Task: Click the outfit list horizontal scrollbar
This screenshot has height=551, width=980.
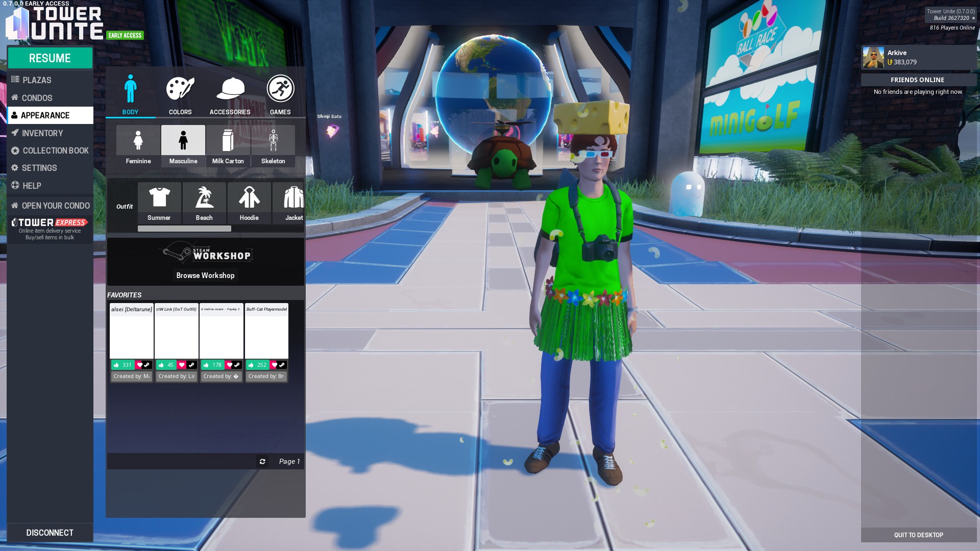Action: pos(184,229)
